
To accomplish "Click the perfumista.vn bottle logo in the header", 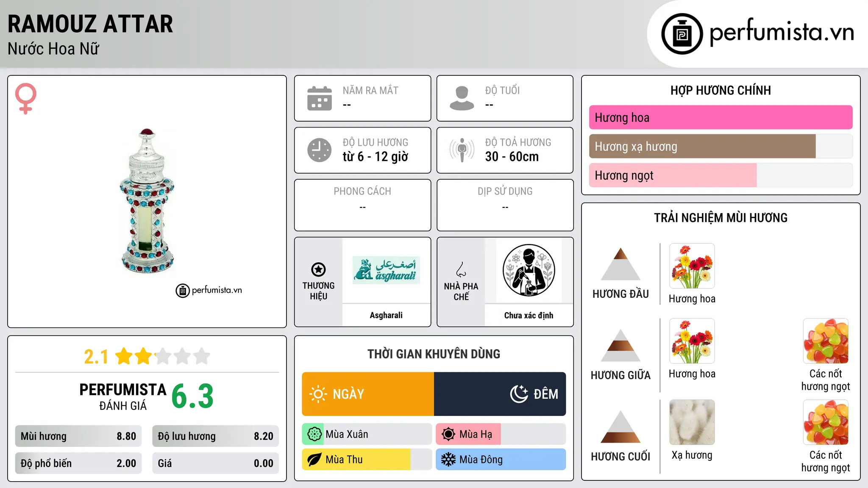I will (x=682, y=34).
